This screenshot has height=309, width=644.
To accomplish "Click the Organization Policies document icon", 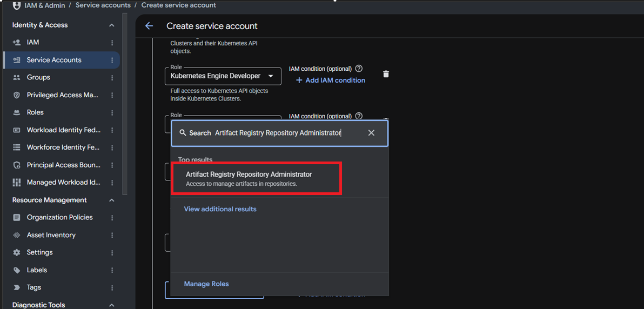I will tap(17, 217).
